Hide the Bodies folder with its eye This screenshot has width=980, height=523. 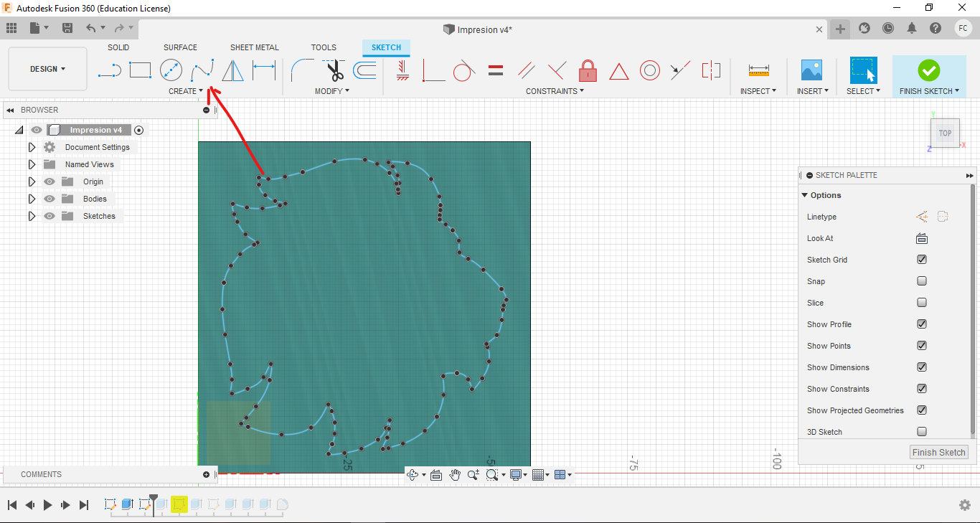click(x=50, y=199)
